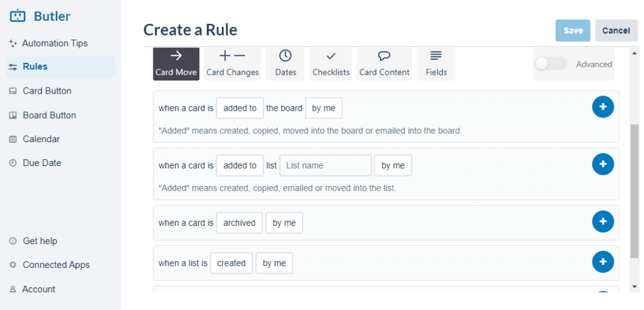644x310 pixels.
Task: Toggle 'by me' in the board trigger
Action: [324, 108]
